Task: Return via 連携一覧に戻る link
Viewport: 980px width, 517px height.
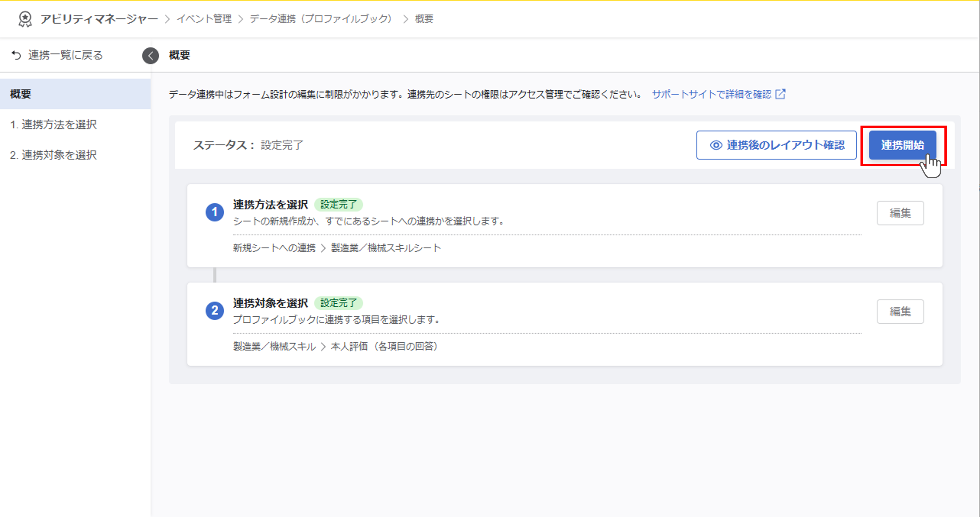Action: point(65,56)
